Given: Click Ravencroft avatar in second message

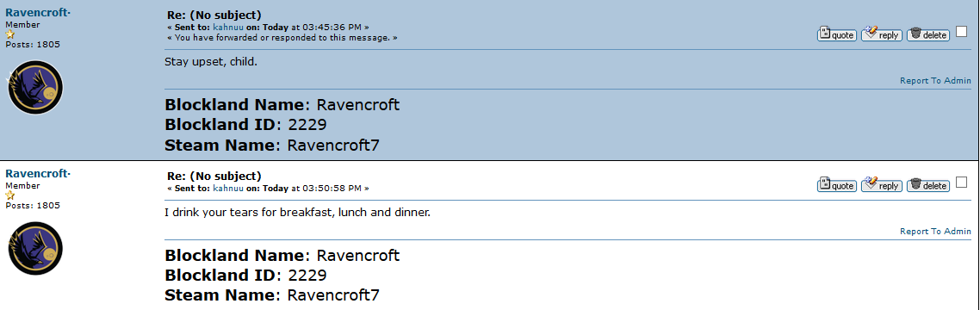Looking at the screenshot, I should 35,249.
